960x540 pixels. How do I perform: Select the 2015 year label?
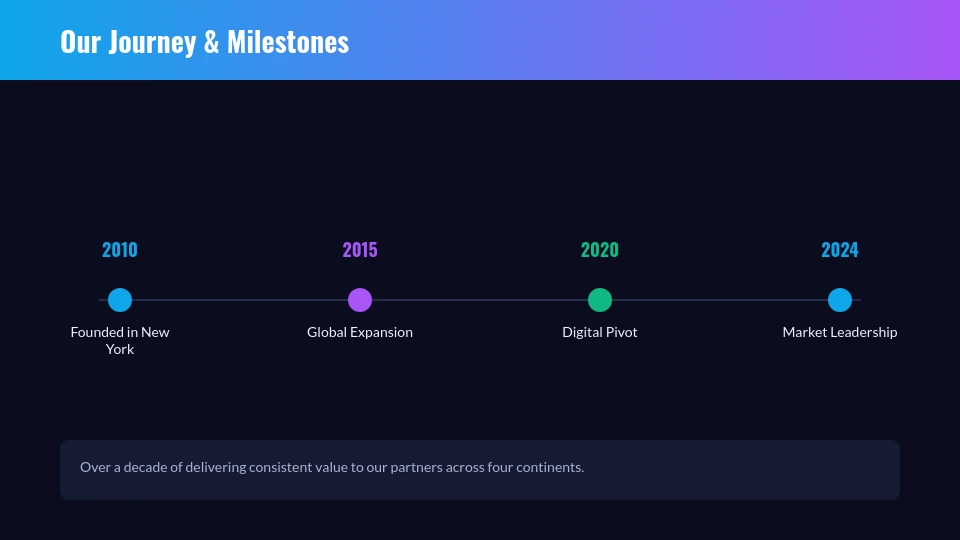[360, 250]
